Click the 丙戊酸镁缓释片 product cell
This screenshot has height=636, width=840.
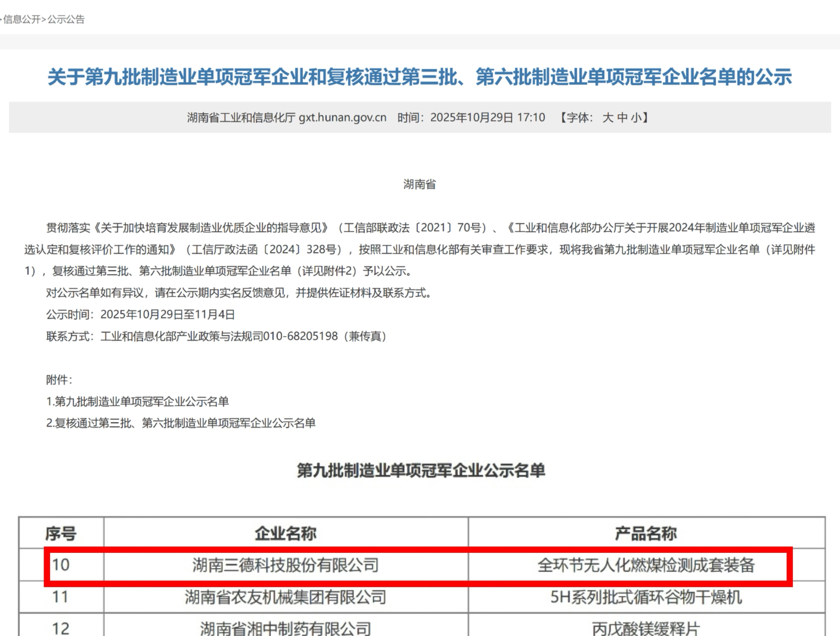646,628
